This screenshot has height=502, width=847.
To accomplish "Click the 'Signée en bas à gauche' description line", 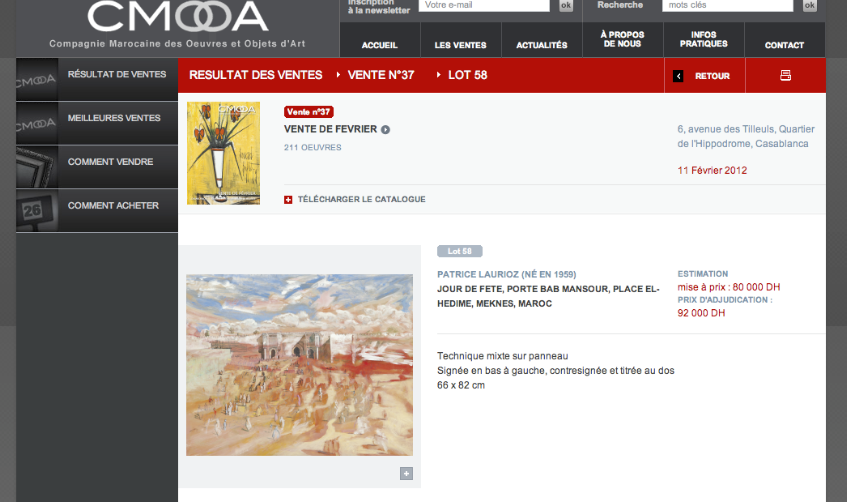I will tap(556, 371).
